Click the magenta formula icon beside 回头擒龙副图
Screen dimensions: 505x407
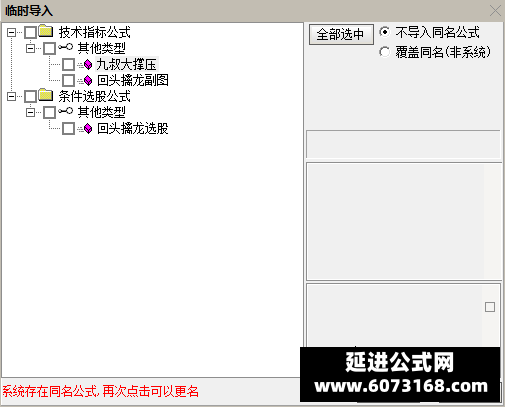click(x=88, y=80)
